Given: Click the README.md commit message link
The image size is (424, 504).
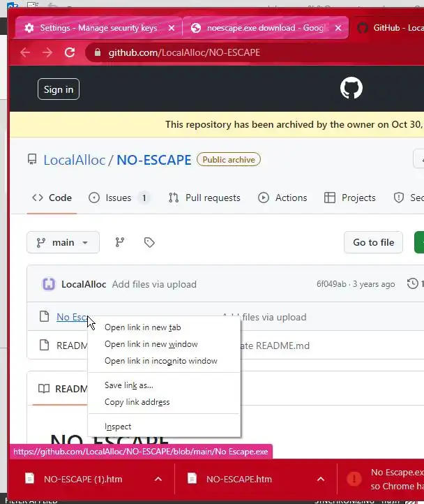Looking at the screenshot, I should coord(275,346).
